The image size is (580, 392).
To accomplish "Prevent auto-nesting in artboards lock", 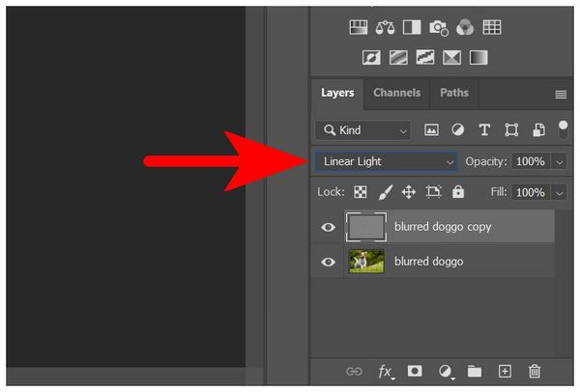I will tap(433, 192).
